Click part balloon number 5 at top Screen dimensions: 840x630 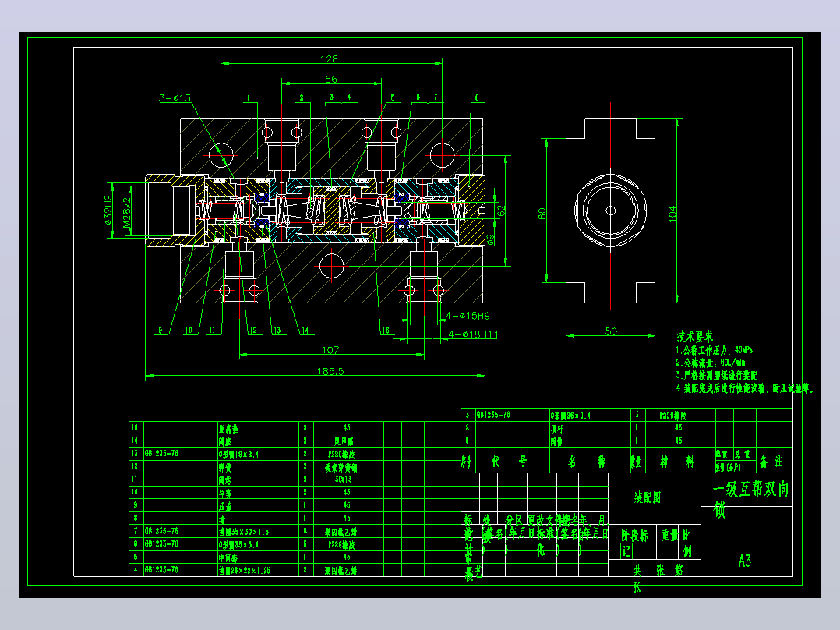point(392,97)
